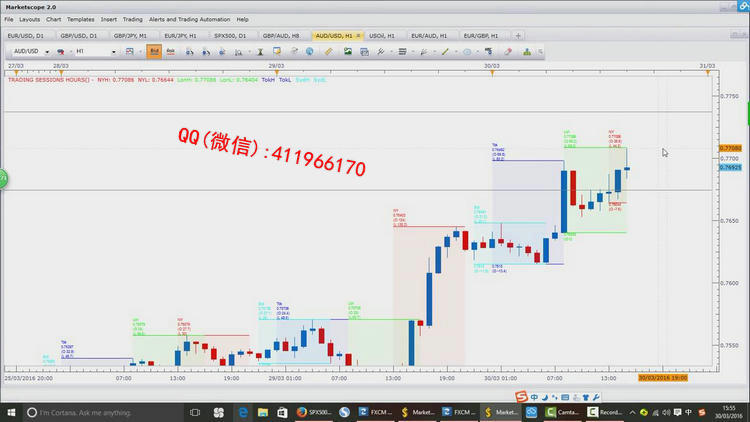This screenshot has height=422, width=750.
Task: Add a new chart tab with plus button
Action: click(518, 36)
